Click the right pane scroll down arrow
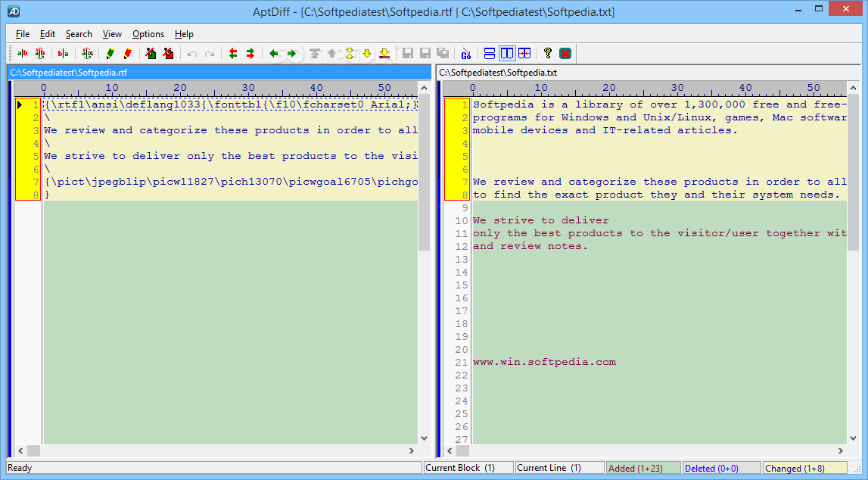868x480 pixels. 853,438
